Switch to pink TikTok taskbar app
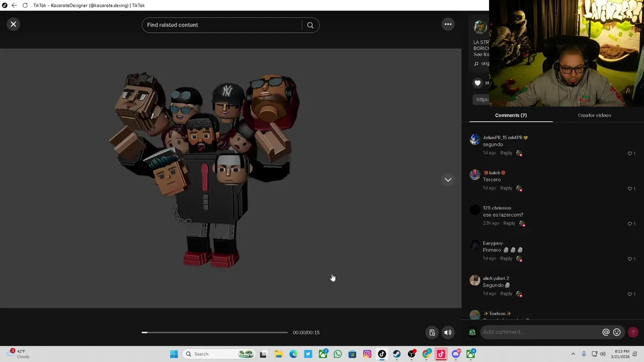Viewport: 644px width, 362px height. click(x=441, y=354)
